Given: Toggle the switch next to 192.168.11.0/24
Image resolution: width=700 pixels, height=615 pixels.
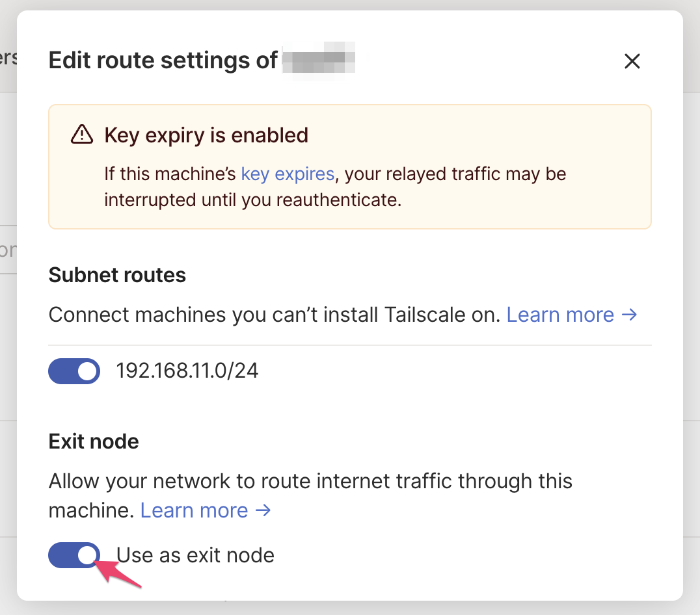Looking at the screenshot, I should click(74, 371).
